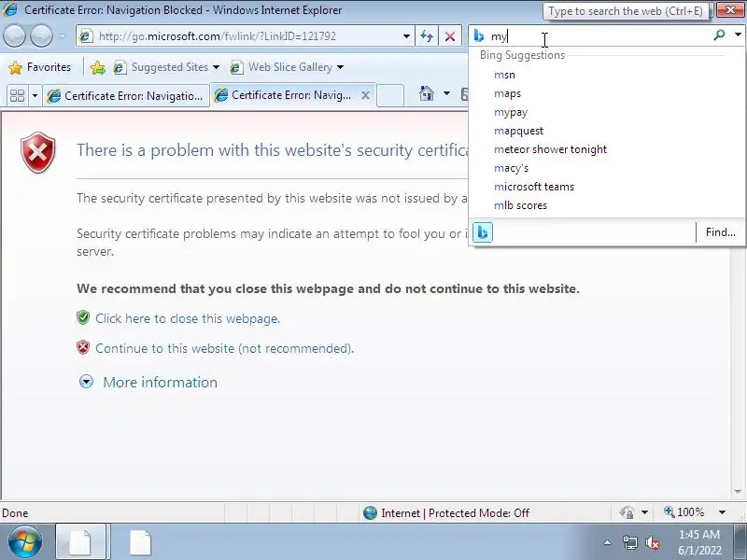Show hidden system tray icons
The height and width of the screenshot is (560, 747).
tap(608, 542)
